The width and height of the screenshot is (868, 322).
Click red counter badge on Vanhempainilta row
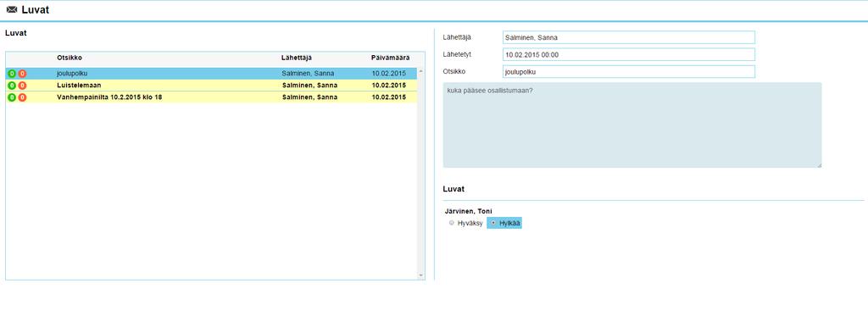(22, 97)
